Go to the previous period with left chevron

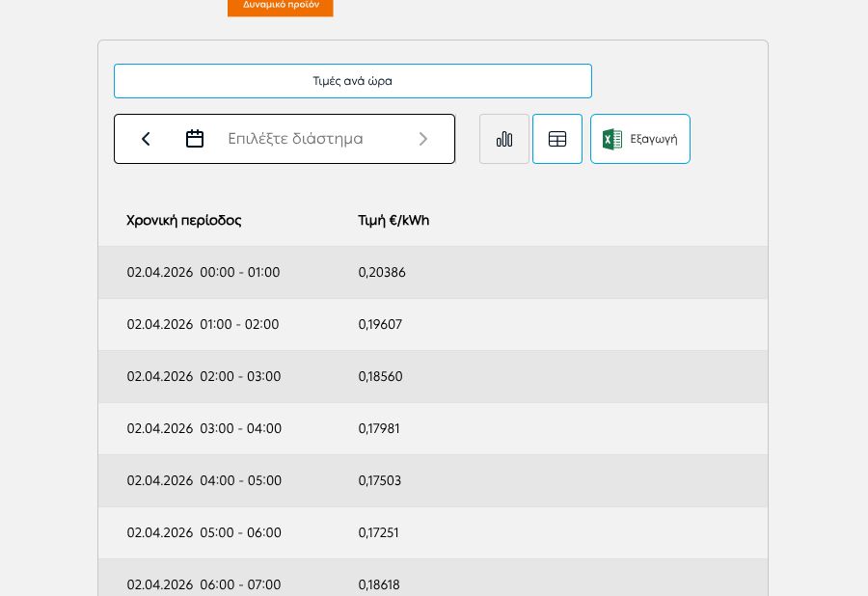(x=146, y=139)
